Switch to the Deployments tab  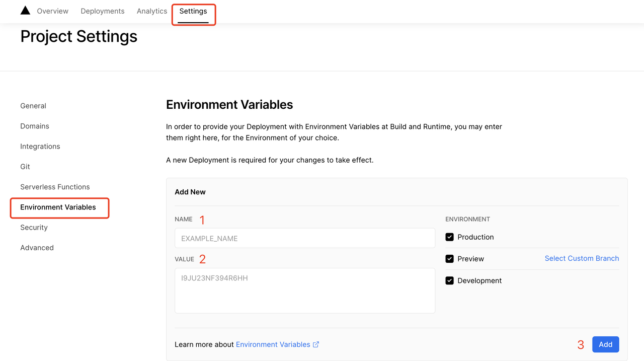103,11
